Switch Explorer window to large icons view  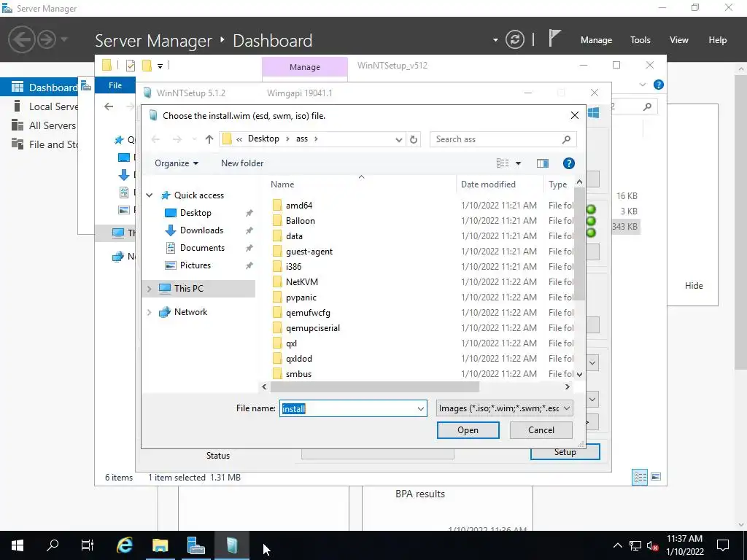(656, 477)
